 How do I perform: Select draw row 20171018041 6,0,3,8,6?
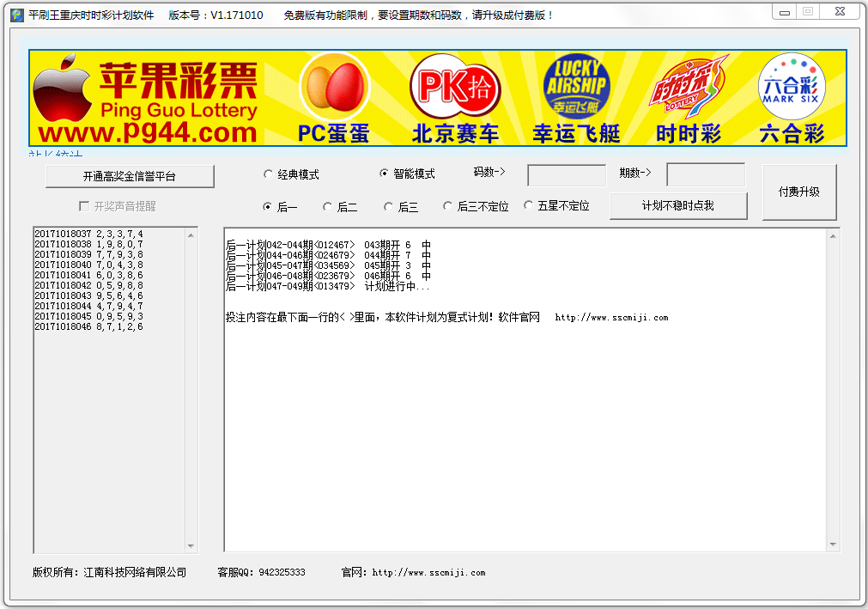tap(88, 275)
